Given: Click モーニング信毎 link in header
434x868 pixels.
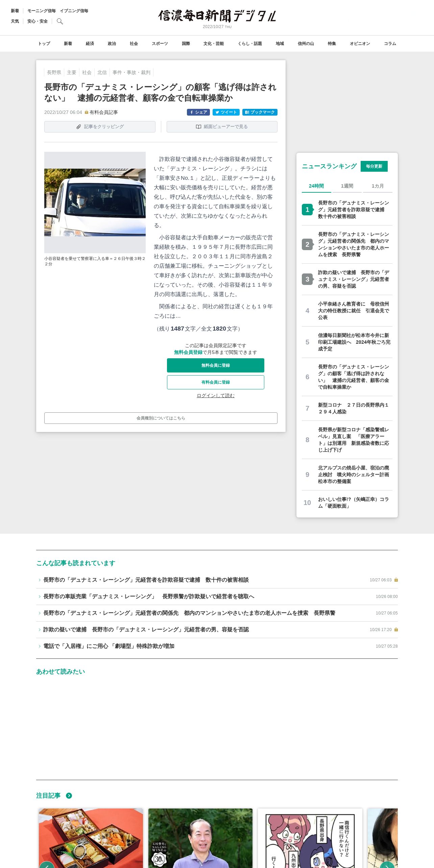Looking at the screenshot, I should point(42,11).
